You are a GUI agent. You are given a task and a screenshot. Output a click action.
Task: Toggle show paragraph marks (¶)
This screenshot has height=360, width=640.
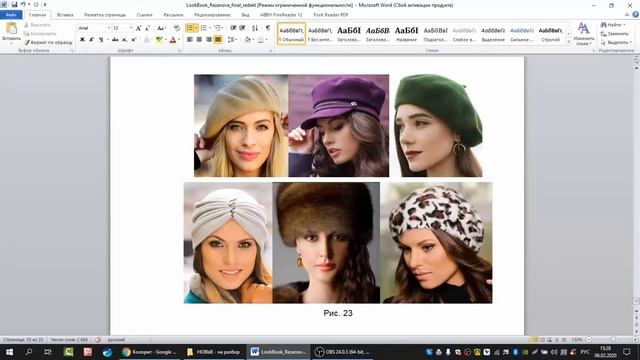pyautogui.click(x=268, y=28)
